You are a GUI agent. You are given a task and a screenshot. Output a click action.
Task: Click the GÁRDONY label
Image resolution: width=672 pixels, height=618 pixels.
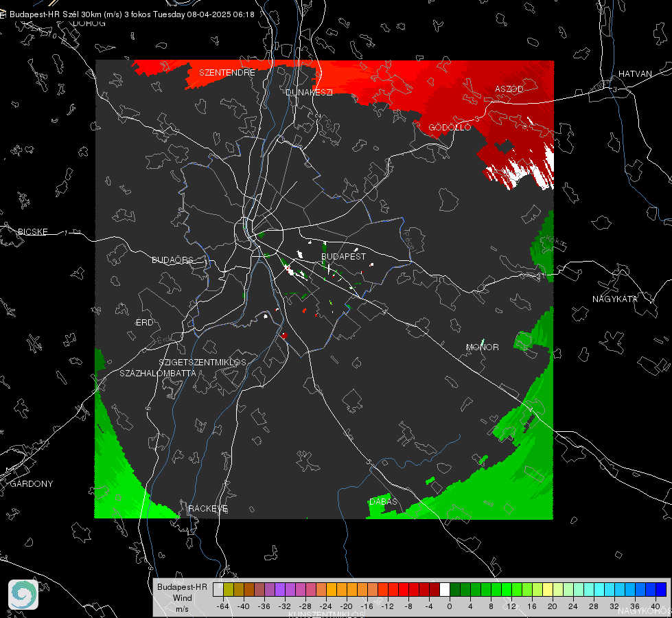click(32, 484)
